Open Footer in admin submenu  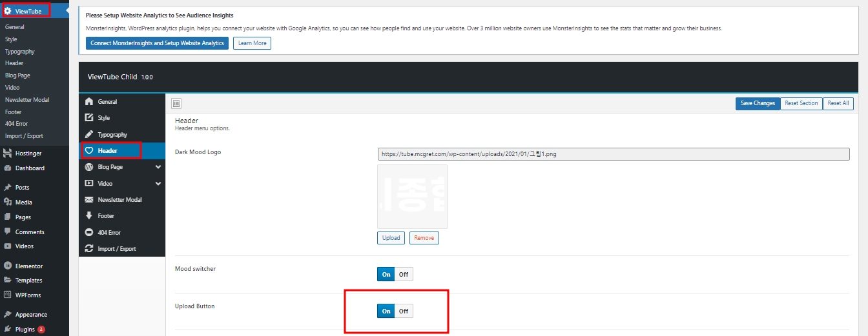tap(13, 112)
